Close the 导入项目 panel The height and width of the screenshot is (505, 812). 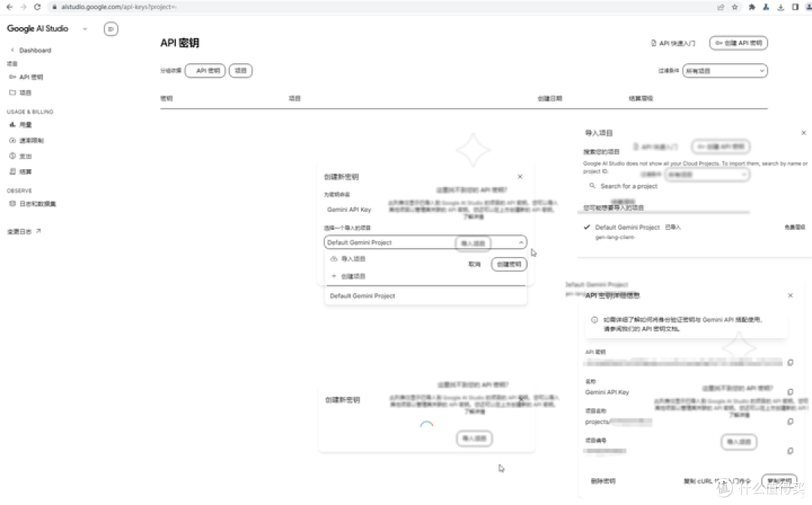(x=804, y=133)
